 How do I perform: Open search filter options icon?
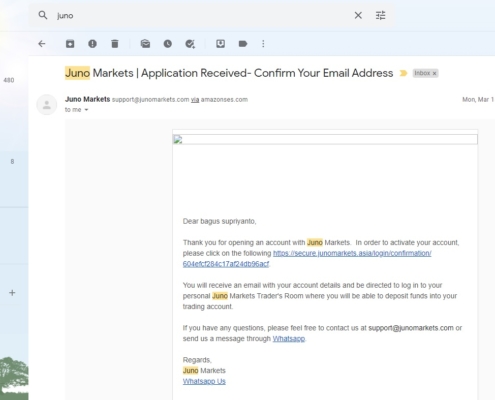click(380, 15)
